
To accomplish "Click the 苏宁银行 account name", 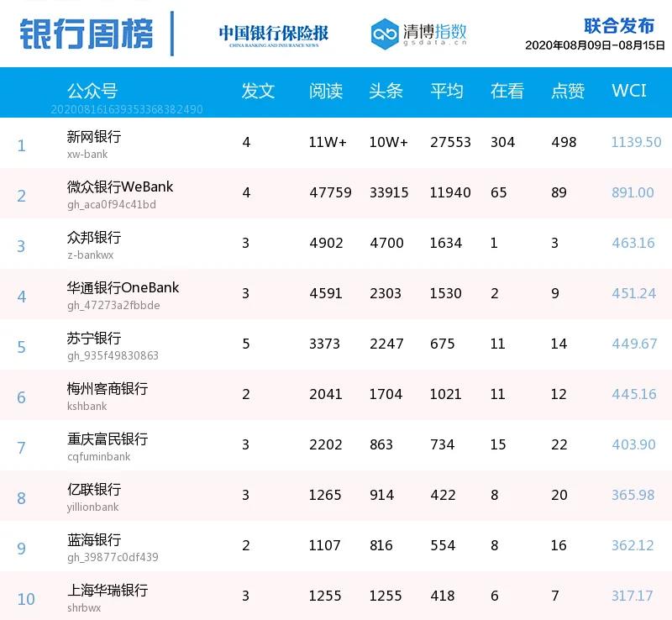I will coord(94,338).
